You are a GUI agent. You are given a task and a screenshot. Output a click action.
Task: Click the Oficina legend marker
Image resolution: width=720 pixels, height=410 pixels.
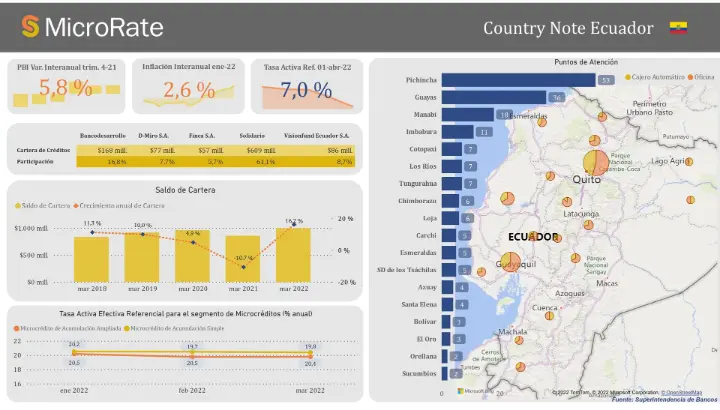coord(689,76)
